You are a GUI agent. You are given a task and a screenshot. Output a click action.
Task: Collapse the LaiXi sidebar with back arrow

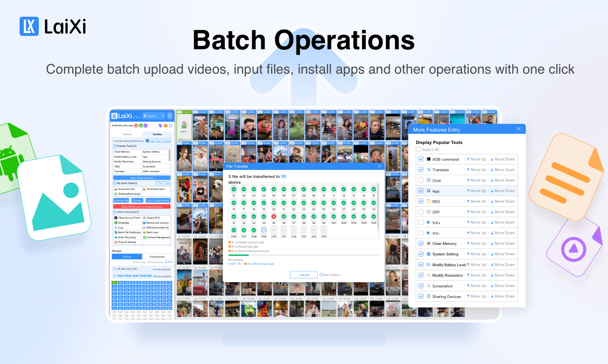pyautogui.click(x=169, y=116)
